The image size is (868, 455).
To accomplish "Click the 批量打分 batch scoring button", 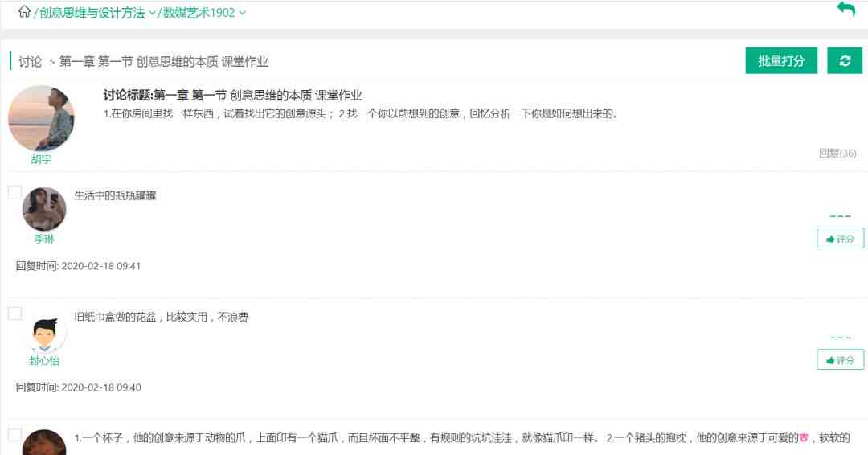I will click(x=782, y=61).
